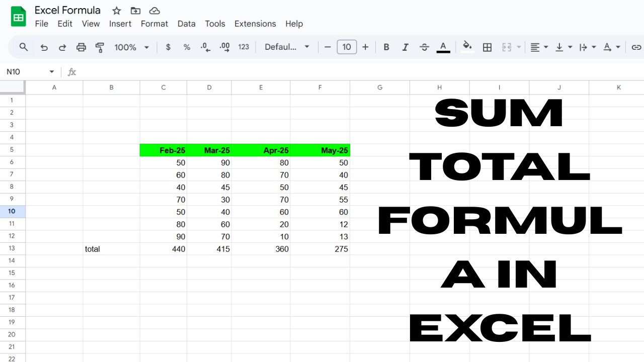The width and height of the screenshot is (644, 362).
Task: Select the total label cell
Action: tap(111, 248)
